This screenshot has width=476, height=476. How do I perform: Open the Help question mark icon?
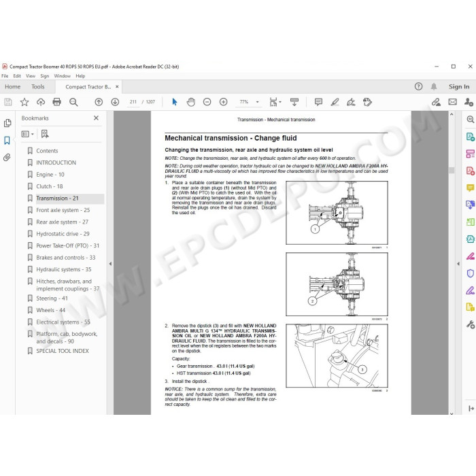coord(418,86)
